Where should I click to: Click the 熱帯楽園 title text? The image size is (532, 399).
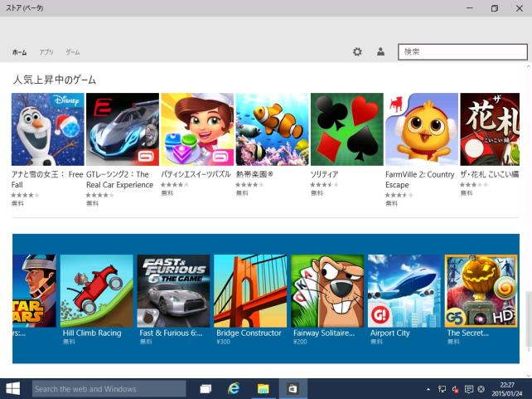[x=254, y=174]
